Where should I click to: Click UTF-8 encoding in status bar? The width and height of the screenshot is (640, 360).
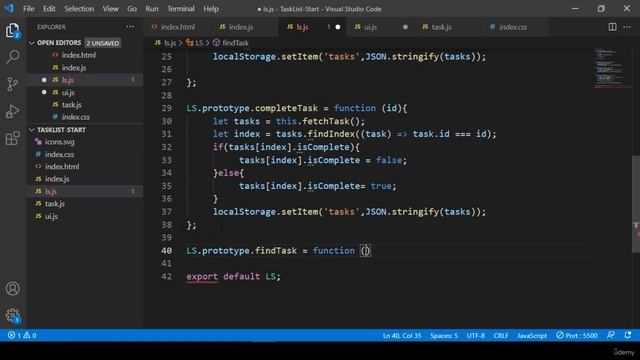(476, 336)
